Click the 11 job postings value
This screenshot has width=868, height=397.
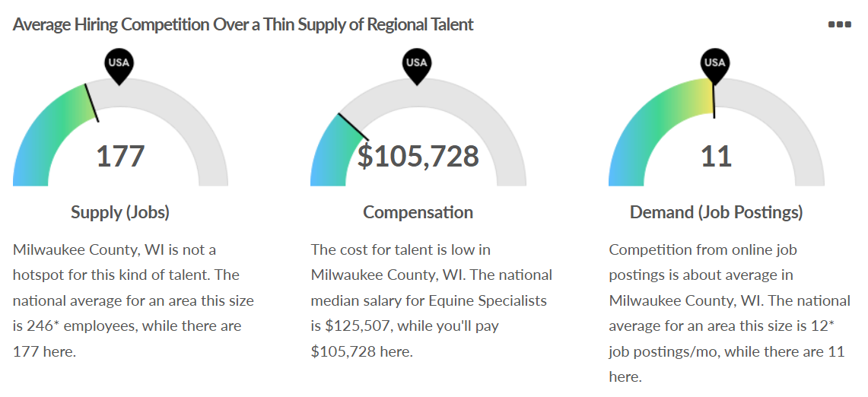(716, 157)
